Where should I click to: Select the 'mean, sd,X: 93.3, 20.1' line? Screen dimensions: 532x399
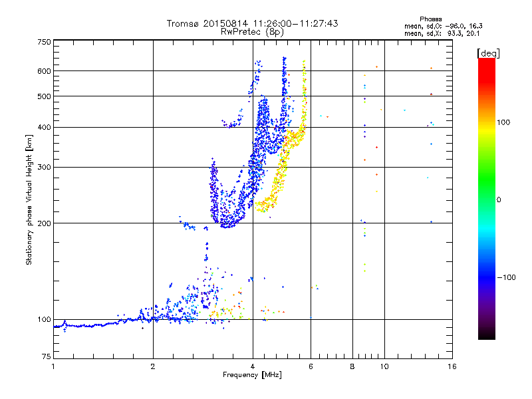click(x=442, y=33)
